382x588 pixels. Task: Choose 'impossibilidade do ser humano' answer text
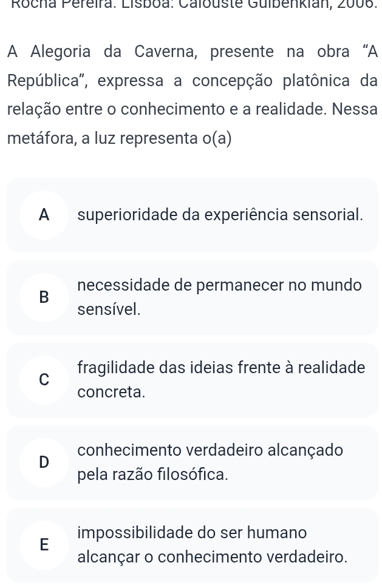[x=192, y=533]
